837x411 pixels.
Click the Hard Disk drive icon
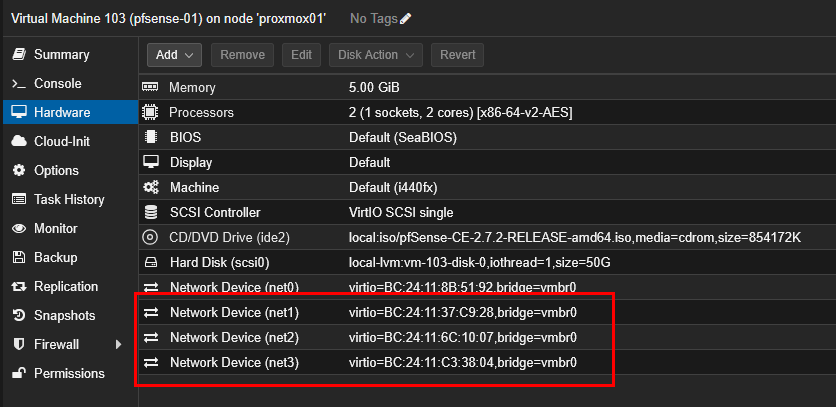pos(151,262)
